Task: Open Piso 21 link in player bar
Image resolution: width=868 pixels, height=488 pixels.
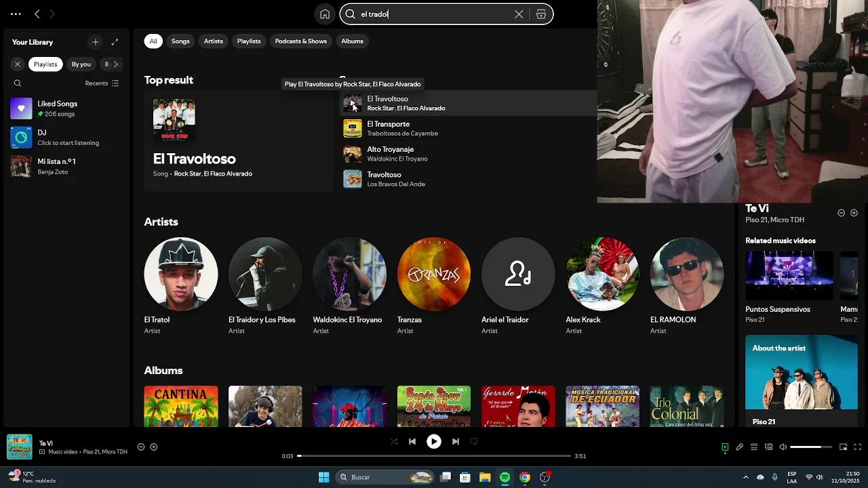Action: click(92, 452)
